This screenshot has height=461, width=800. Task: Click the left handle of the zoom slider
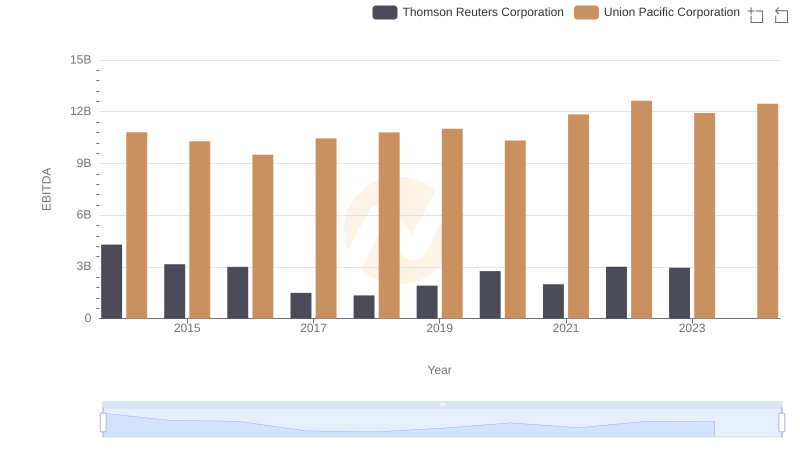coord(103,423)
